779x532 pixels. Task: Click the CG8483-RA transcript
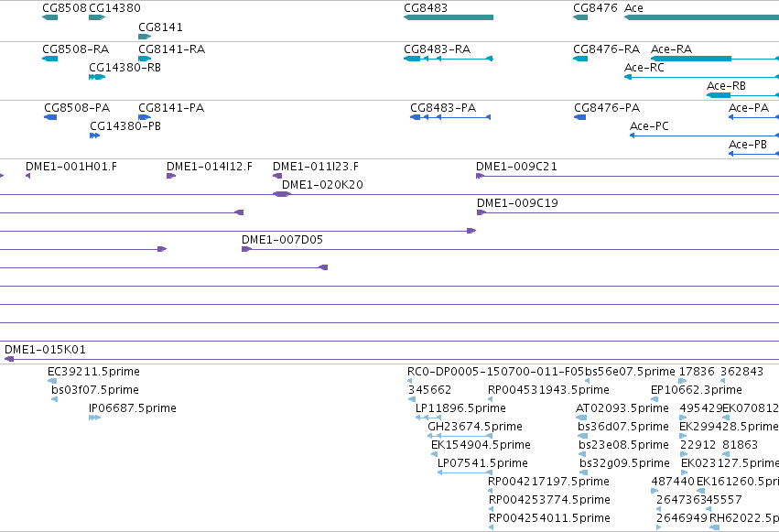pos(449,59)
